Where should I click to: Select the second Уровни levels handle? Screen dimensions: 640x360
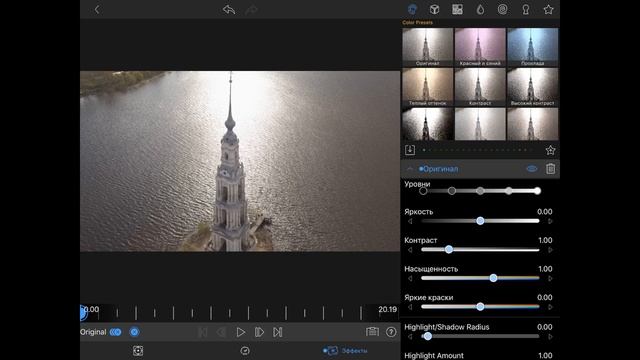(x=451, y=191)
